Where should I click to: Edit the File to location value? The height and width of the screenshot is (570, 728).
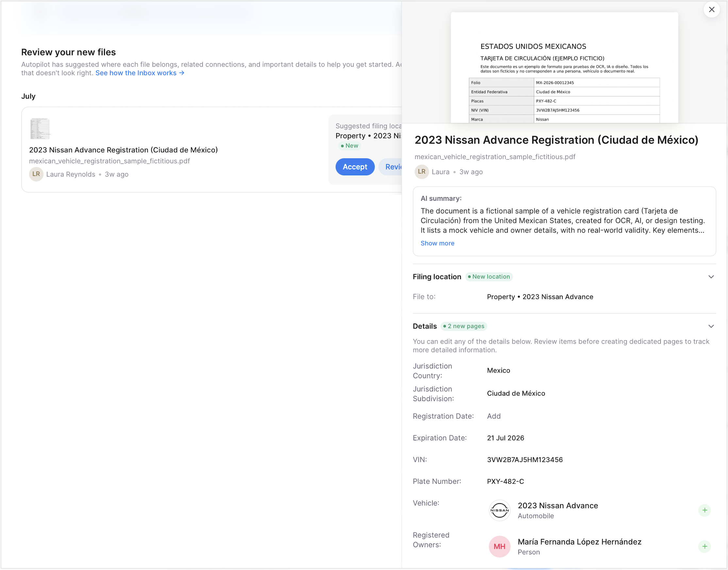click(x=540, y=297)
